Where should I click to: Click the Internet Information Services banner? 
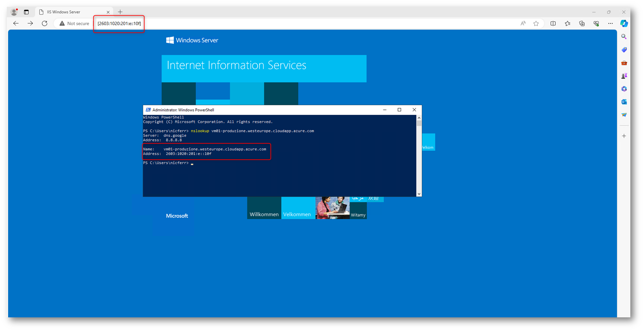[264, 69]
